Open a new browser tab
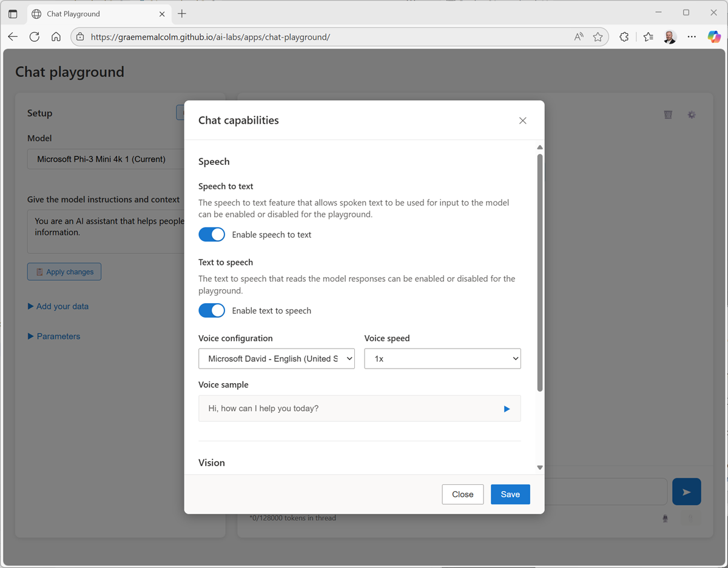Viewport: 728px width, 568px height. point(182,13)
